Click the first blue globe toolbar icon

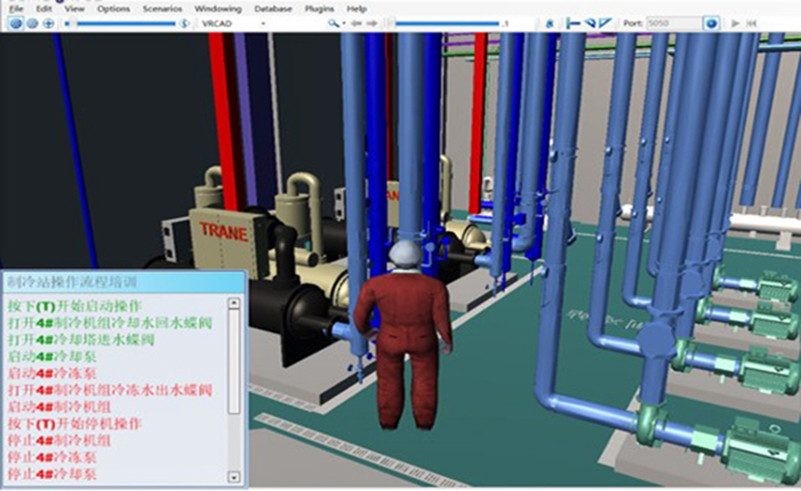[x=16, y=22]
